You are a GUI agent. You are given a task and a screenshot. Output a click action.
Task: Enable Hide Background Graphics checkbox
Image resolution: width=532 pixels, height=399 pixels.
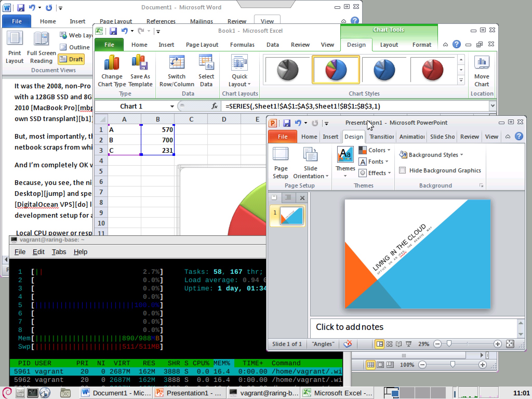402,170
